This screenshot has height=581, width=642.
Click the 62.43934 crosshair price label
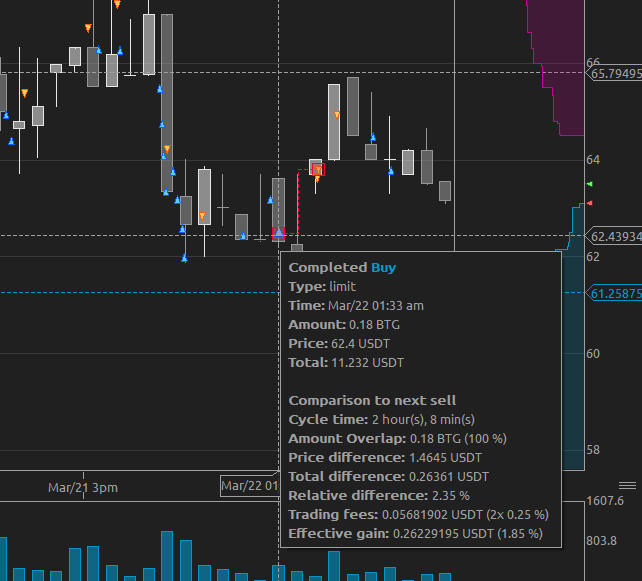click(x=615, y=237)
